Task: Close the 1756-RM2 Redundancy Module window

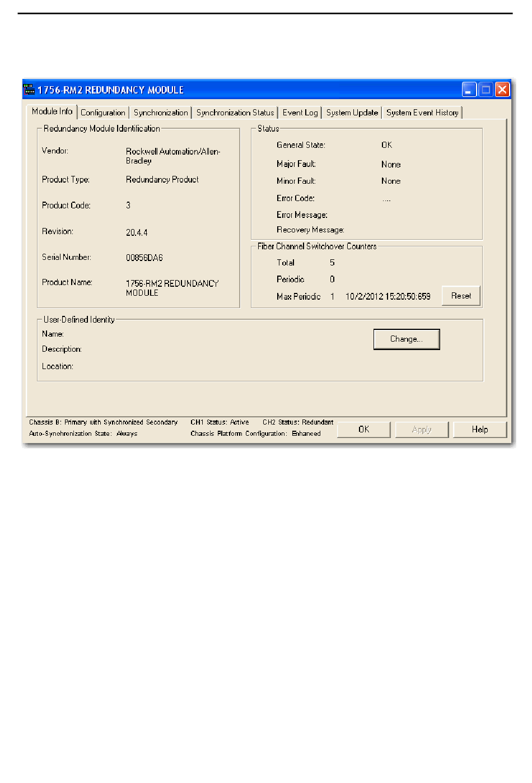Action: tap(503, 90)
